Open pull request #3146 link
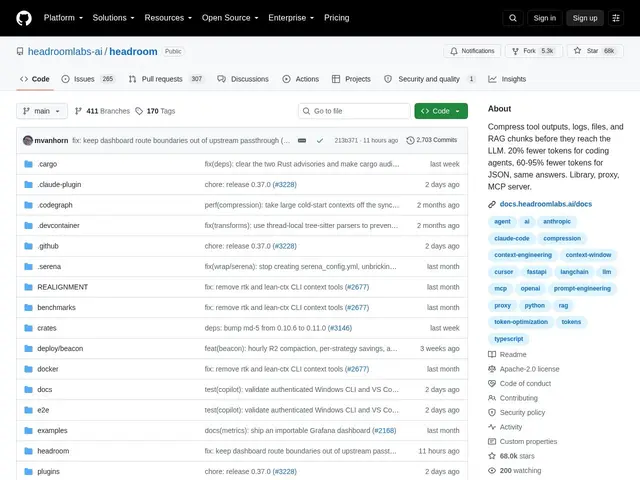Screen dimensions: 640x480 tap(340, 328)
